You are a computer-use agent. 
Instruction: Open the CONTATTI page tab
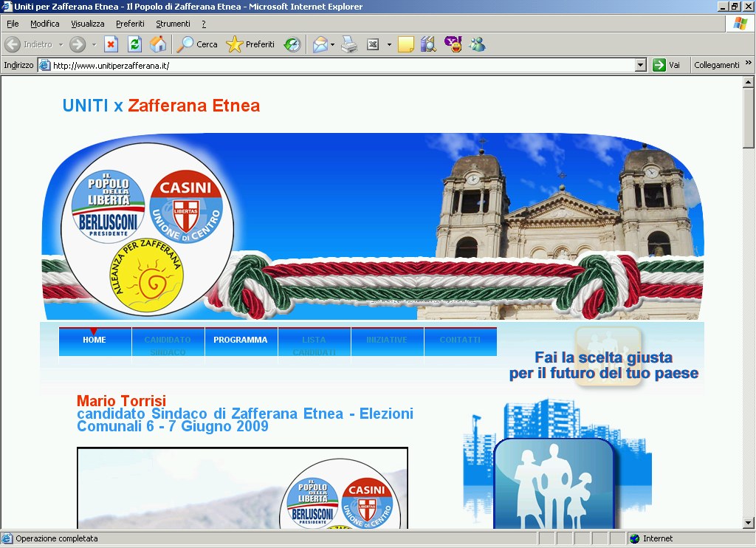coord(460,341)
